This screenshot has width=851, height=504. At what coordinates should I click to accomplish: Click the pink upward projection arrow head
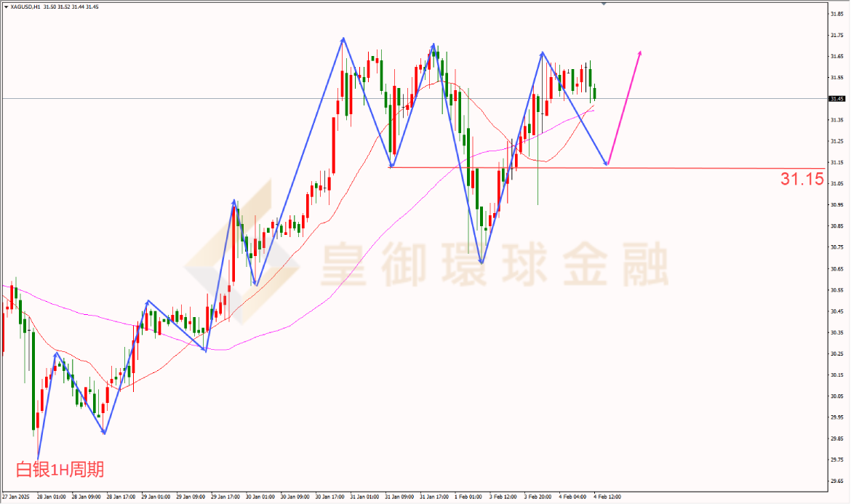(640, 53)
